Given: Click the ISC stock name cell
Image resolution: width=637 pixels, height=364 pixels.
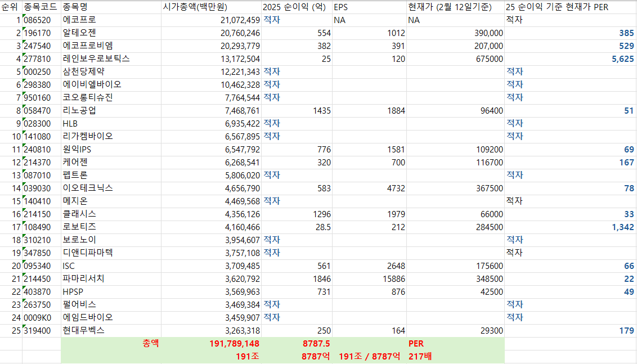Looking at the screenshot, I should (111, 266).
